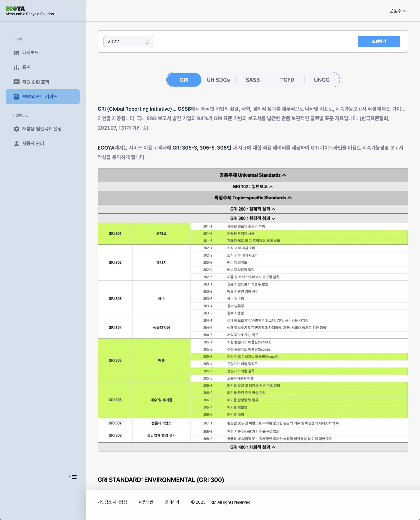Click row 308-1 환경 기준 심사 신규 공급업체
Screen dimensions: 420x520
coord(299,432)
